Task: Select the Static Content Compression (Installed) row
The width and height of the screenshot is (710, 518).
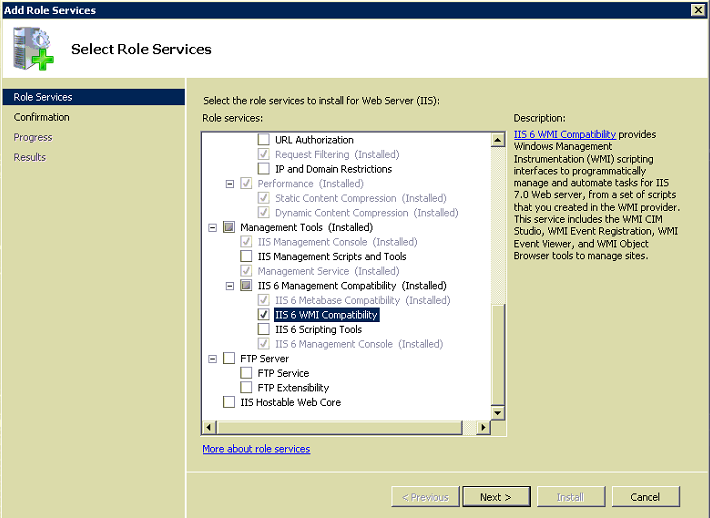Action: (x=361, y=198)
